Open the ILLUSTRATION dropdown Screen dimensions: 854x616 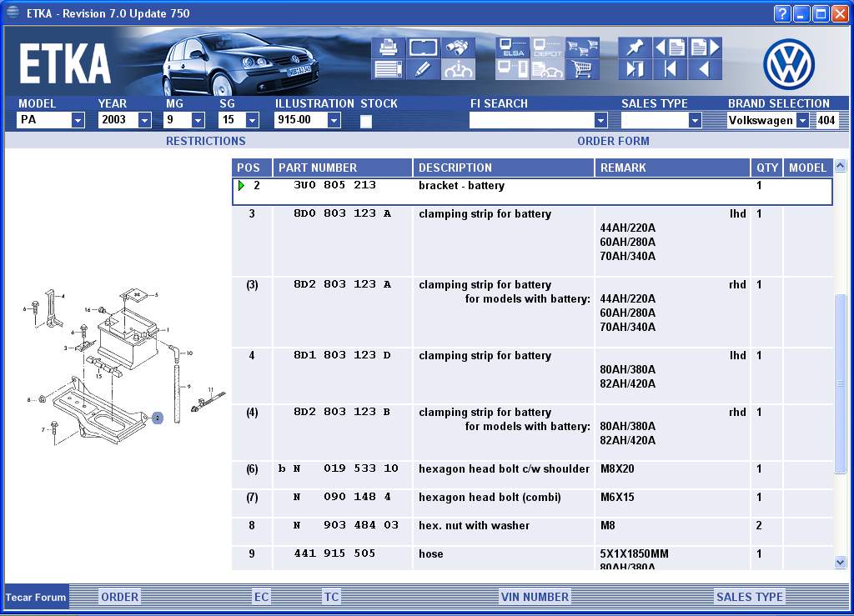pyautogui.click(x=334, y=120)
